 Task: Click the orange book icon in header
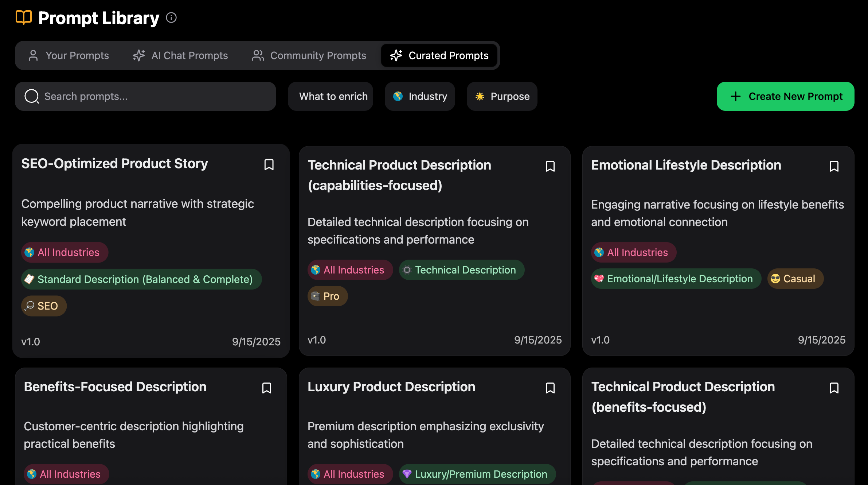tap(24, 18)
